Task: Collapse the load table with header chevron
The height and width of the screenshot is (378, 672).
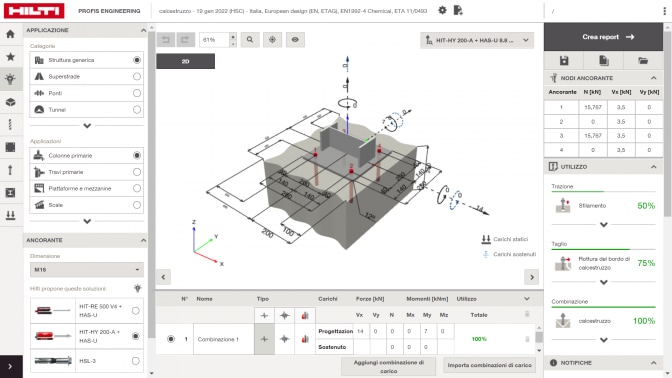Action: coord(527,299)
